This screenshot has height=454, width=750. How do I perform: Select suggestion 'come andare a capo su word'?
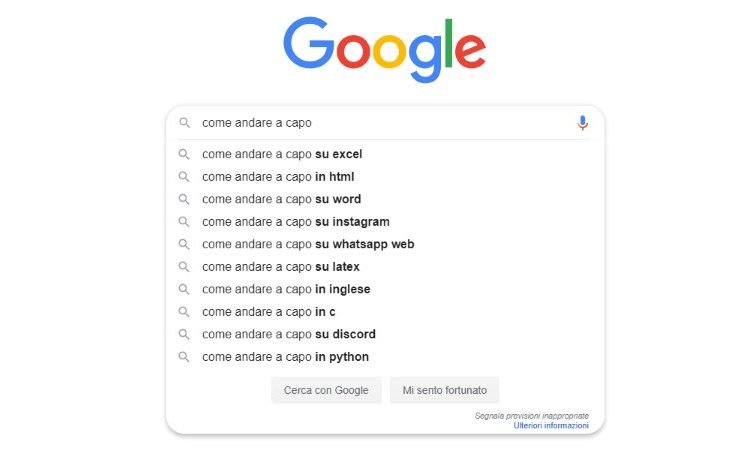[385, 199]
